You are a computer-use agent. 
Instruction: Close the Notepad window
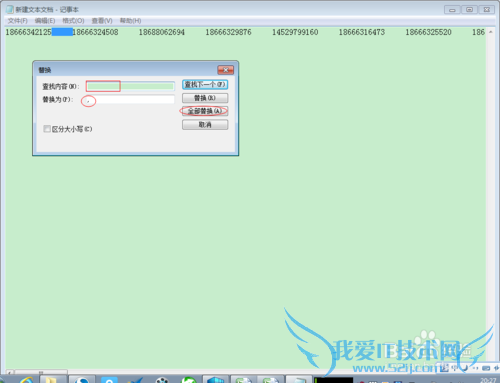click(x=487, y=10)
